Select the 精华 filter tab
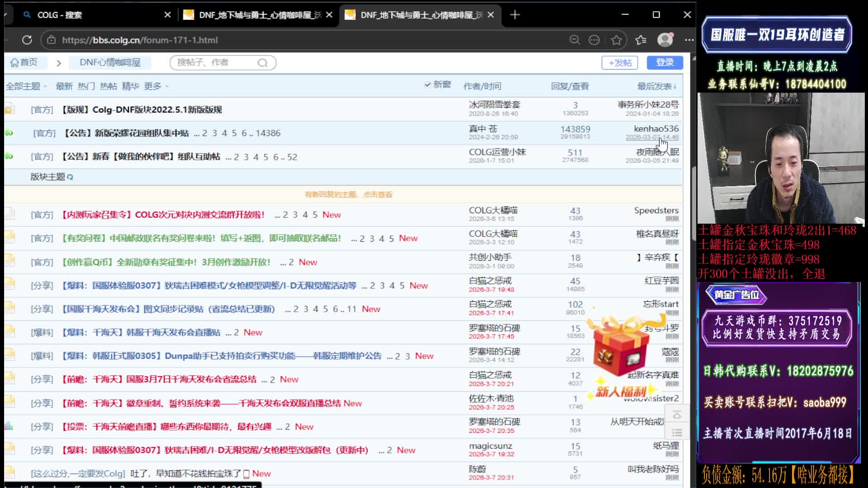The image size is (868, 488). (130, 86)
